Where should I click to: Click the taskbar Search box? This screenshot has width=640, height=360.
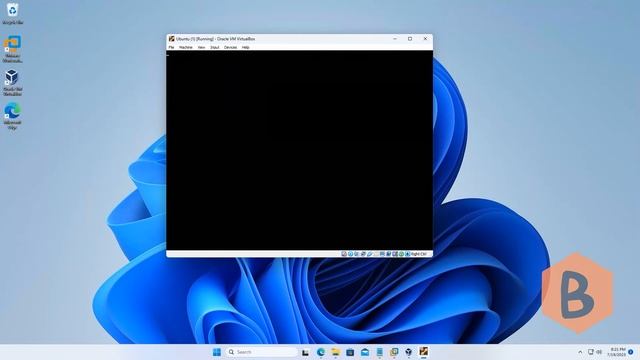point(262,352)
